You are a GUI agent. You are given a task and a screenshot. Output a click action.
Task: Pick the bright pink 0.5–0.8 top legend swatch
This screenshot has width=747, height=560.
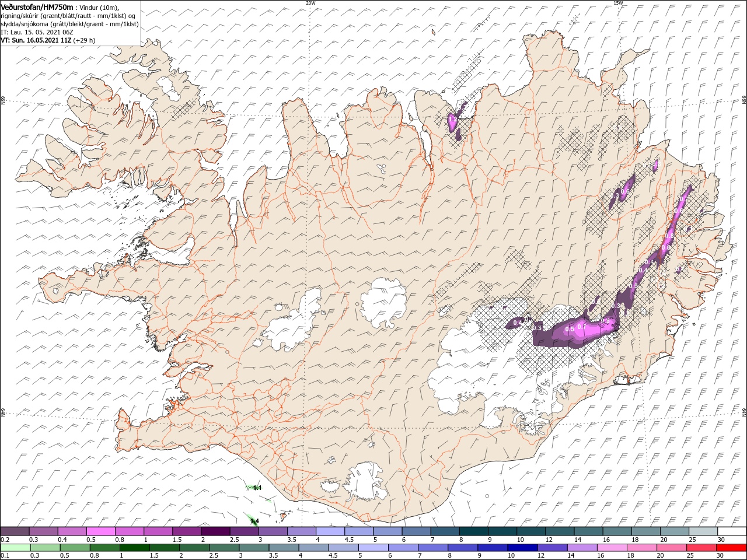click(100, 531)
